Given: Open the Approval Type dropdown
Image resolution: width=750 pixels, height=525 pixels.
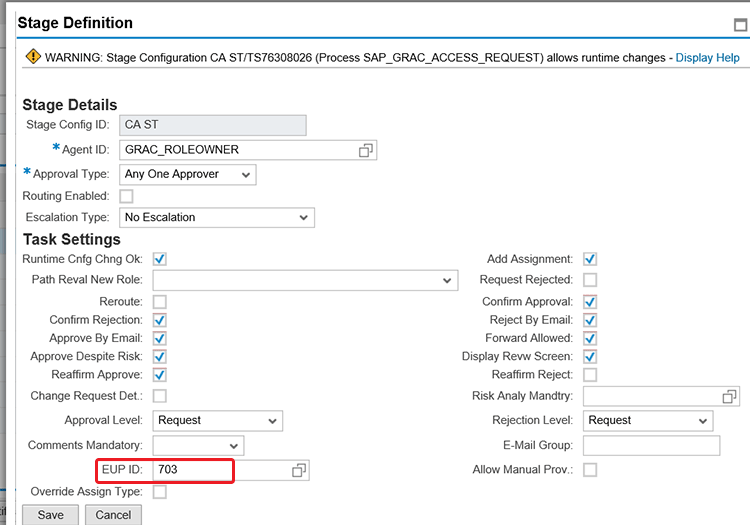Looking at the screenshot, I should point(187,175).
